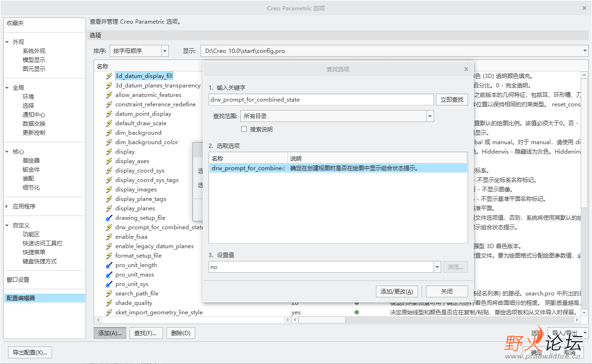This screenshot has width=592, height=364.
Task: Click status dot in sket_import_geometry_line_style row
Action: coord(357,312)
